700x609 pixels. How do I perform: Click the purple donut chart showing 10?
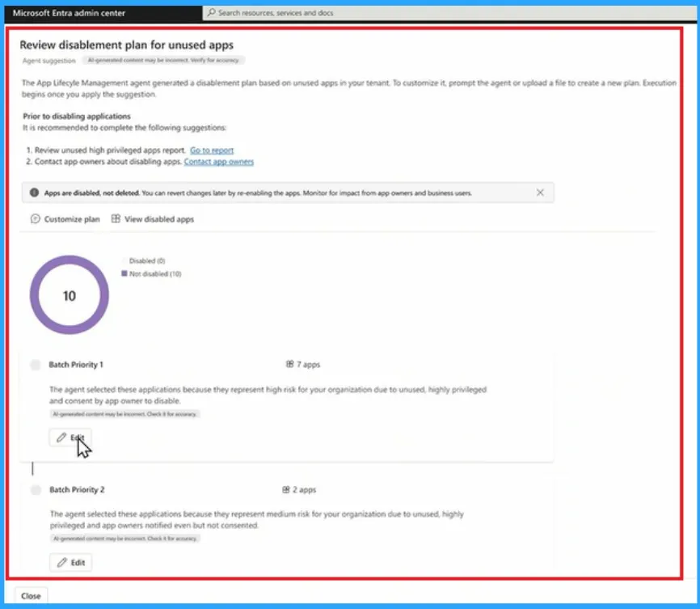tap(69, 295)
